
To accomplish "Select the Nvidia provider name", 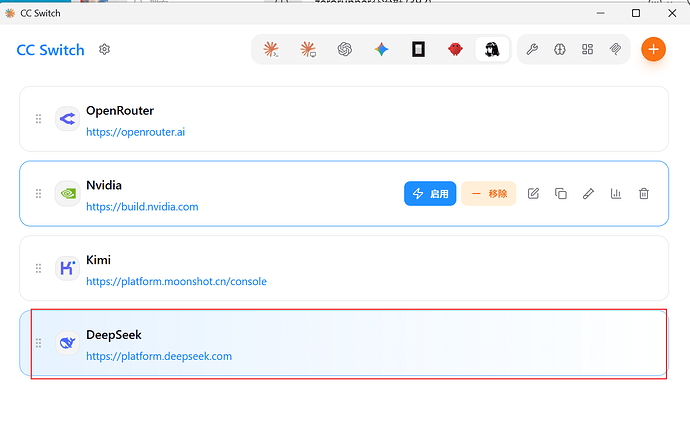I will tap(104, 186).
